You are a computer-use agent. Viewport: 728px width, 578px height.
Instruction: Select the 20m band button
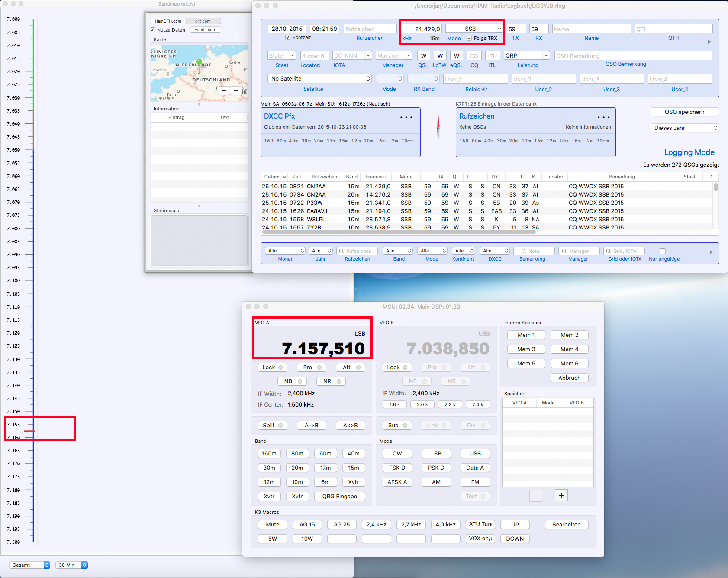pos(297,468)
